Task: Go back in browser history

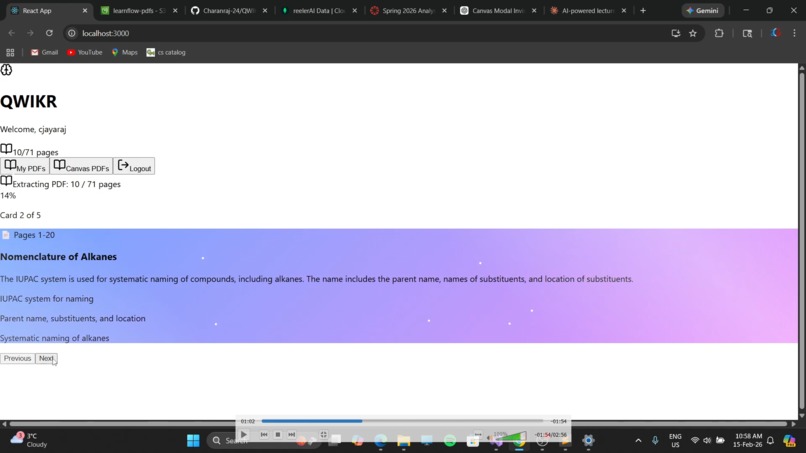Action: [11, 33]
